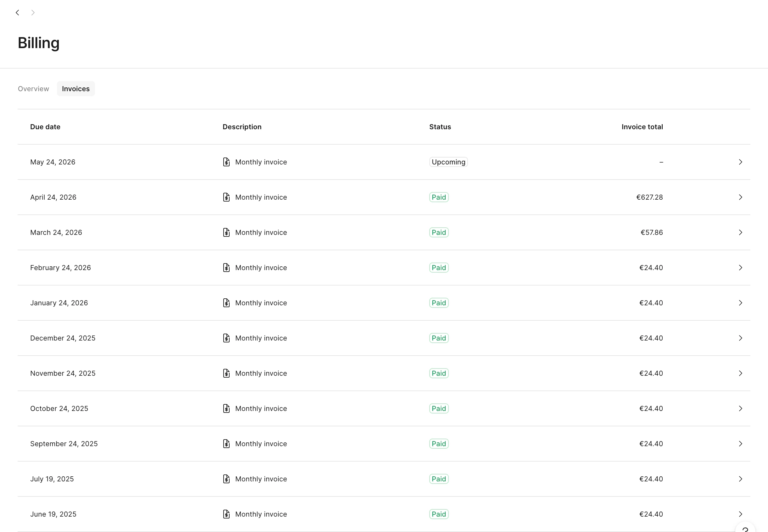Viewport: 768px width, 532px height.
Task: Click the Due date column header
Action: pyautogui.click(x=45, y=127)
